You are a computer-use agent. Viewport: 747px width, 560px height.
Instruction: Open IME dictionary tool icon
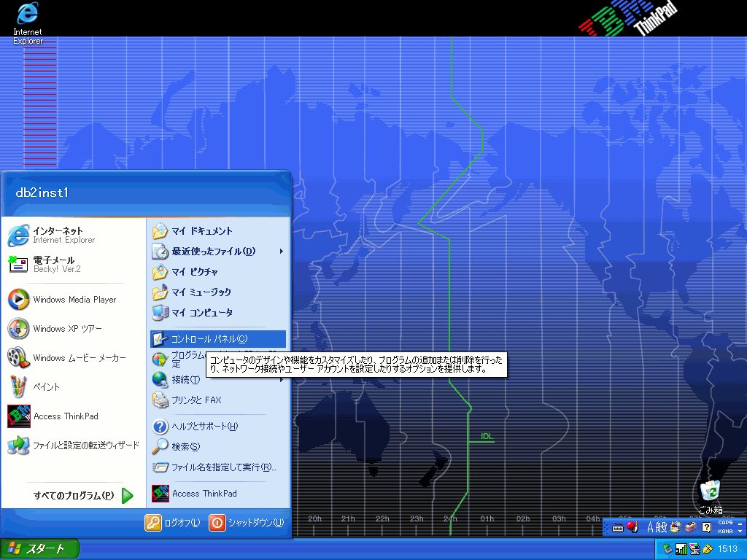(676, 527)
